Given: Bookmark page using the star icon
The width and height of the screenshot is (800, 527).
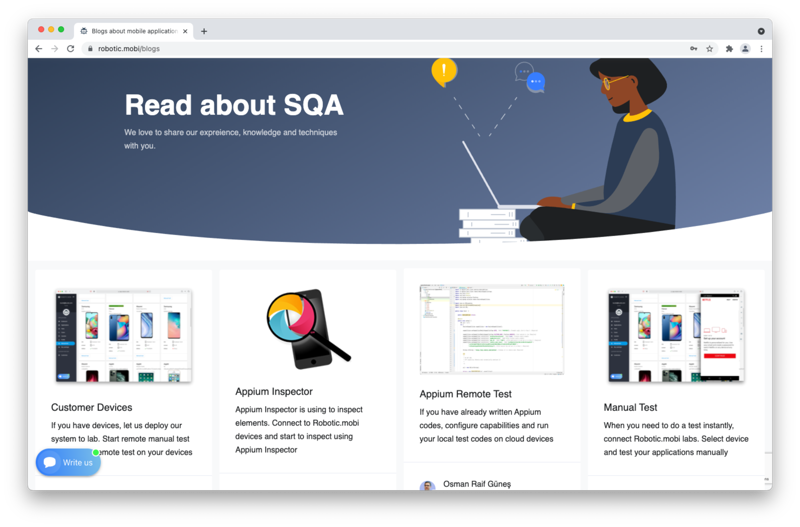Looking at the screenshot, I should point(709,48).
